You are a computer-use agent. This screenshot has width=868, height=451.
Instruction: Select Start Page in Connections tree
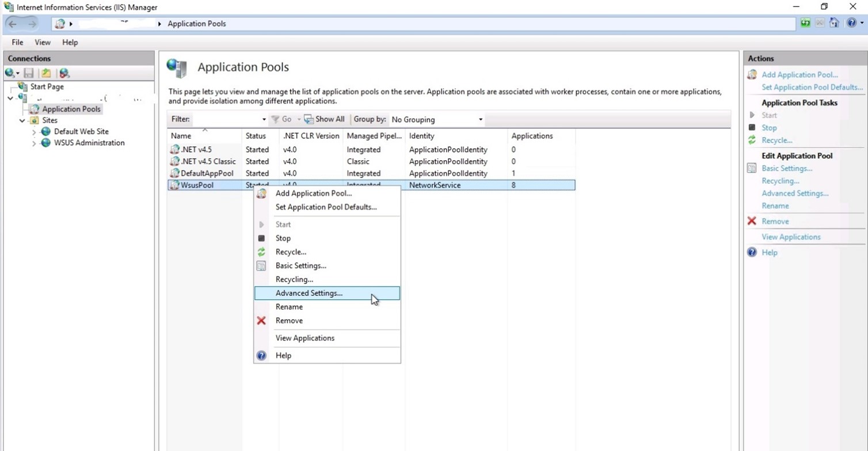pyautogui.click(x=47, y=86)
